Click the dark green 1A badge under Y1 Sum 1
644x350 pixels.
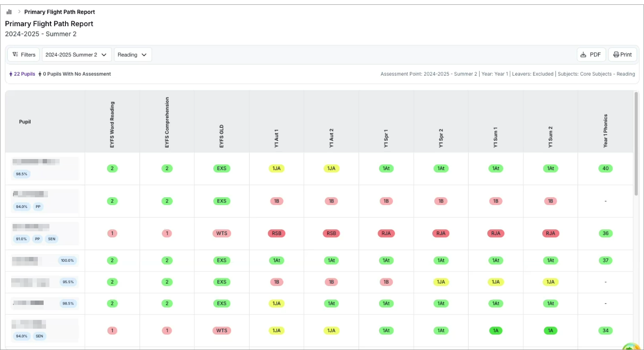pos(496,331)
